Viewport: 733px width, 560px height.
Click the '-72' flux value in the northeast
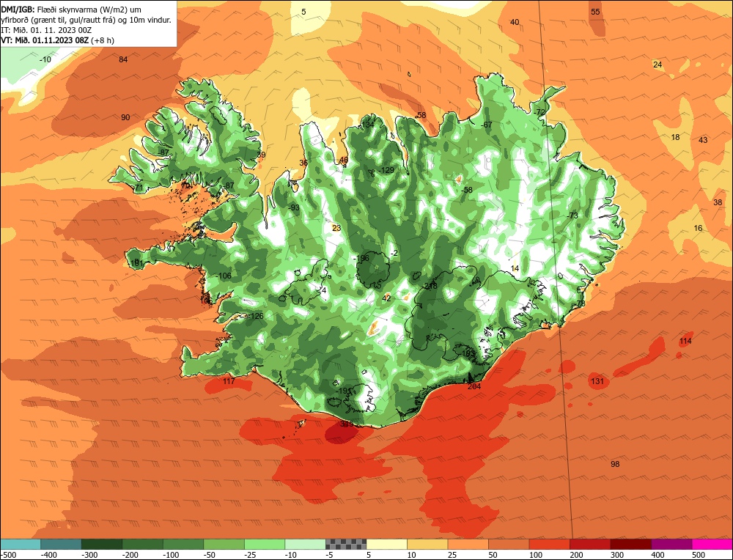539,112
